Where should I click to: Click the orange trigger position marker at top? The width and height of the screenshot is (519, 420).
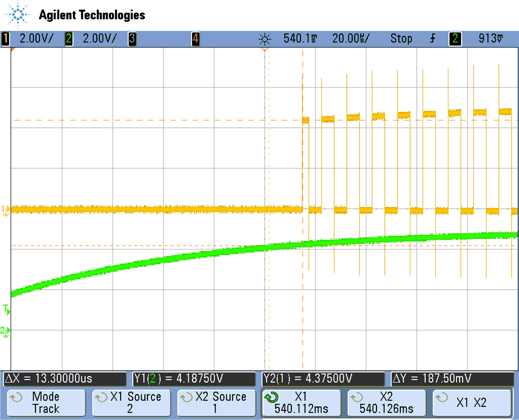pyautogui.click(x=265, y=49)
